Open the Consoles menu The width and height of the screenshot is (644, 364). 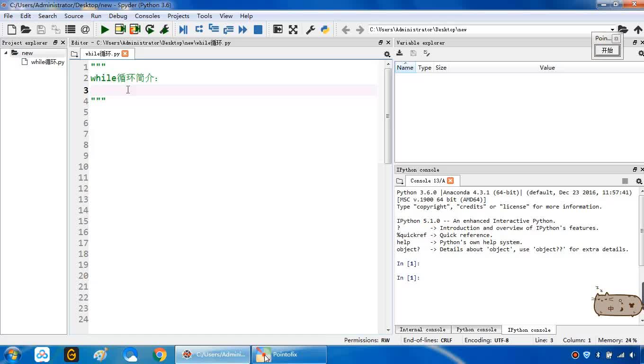coord(147,16)
